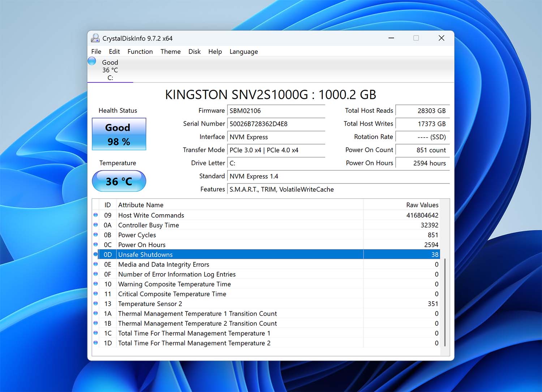Click the Firmware value field SBM02106
The image size is (542, 392).
click(x=276, y=111)
